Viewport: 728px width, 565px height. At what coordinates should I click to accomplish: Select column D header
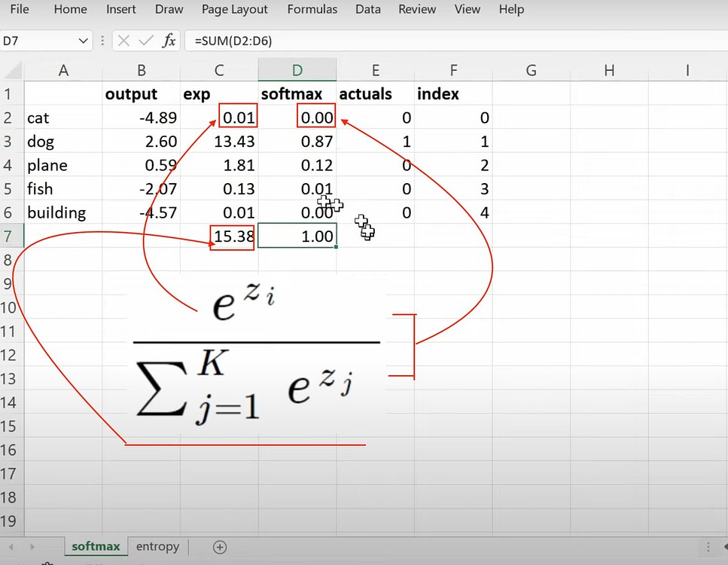pyautogui.click(x=297, y=69)
